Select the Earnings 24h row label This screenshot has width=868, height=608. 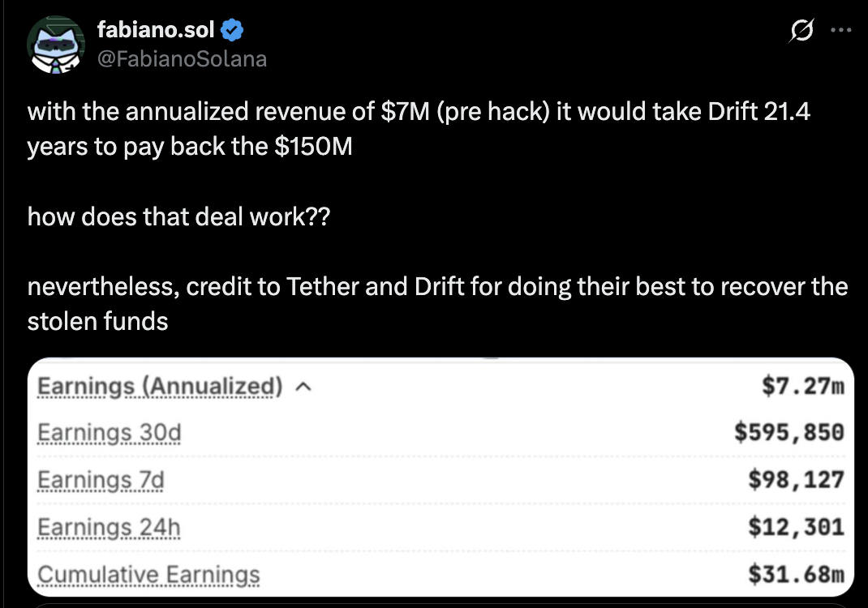coord(109,528)
